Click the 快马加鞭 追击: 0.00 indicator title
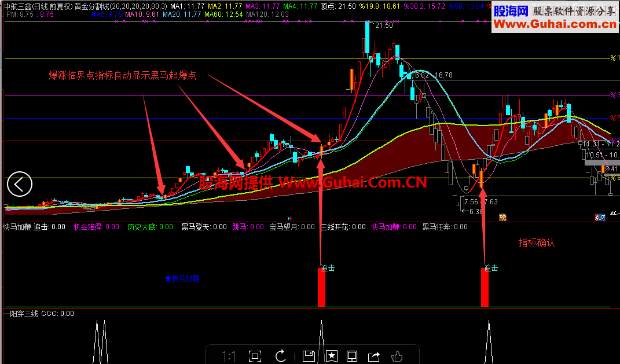620x364 pixels. pyautogui.click(x=34, y=227)
